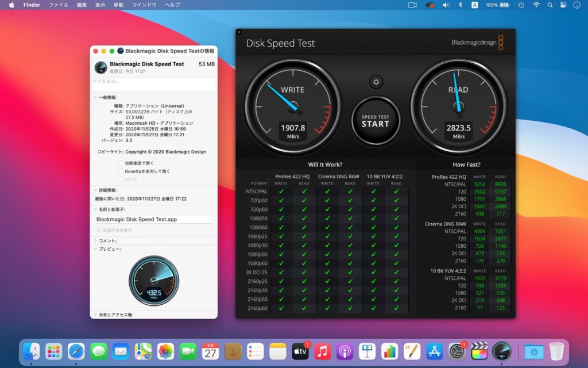Image resolution: width=588 pixels, height=368 pixels.
Task: Click the WRITE speed gauge
Action: 292,106
